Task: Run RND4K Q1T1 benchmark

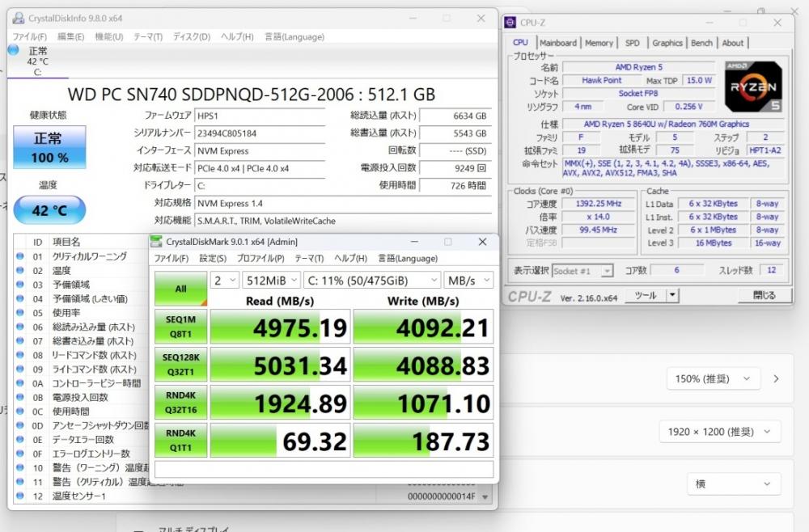Action: click(180, 441)
